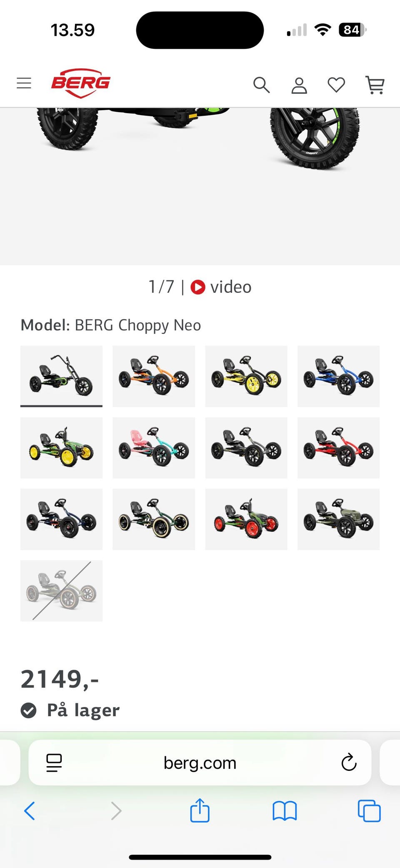Tap the BERG logo

tap(80, 83)
